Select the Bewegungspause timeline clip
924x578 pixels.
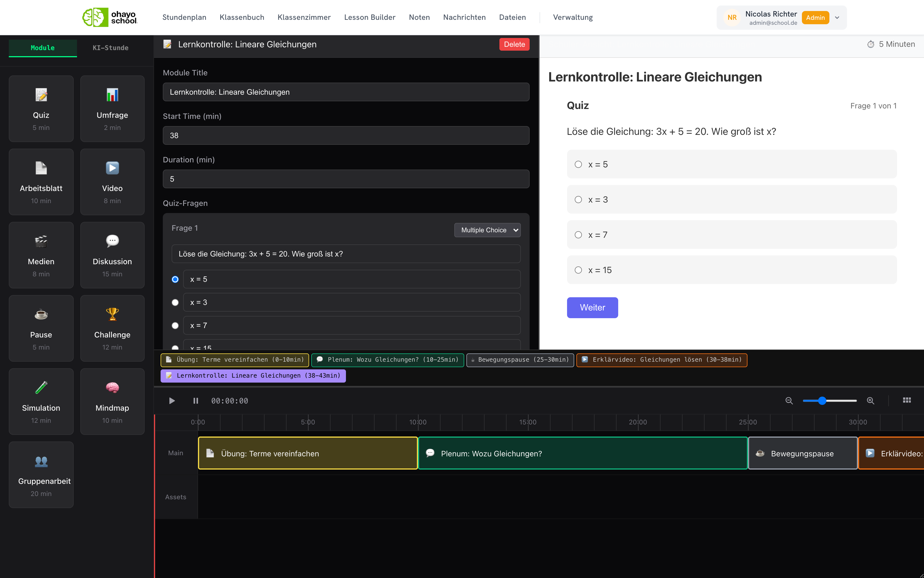coord(802,453)
